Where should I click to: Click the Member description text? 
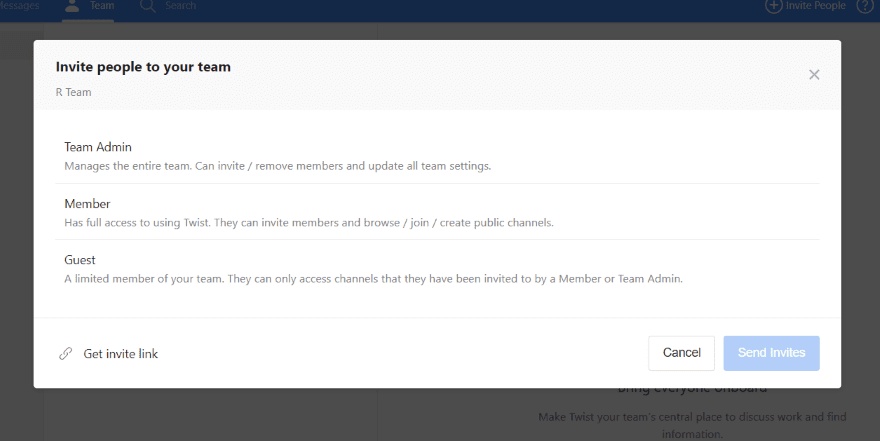[308, 222]
